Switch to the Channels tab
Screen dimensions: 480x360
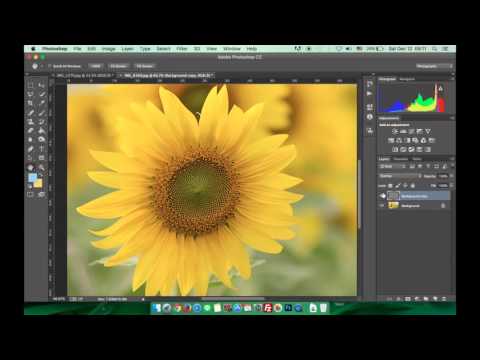point(401,159)
